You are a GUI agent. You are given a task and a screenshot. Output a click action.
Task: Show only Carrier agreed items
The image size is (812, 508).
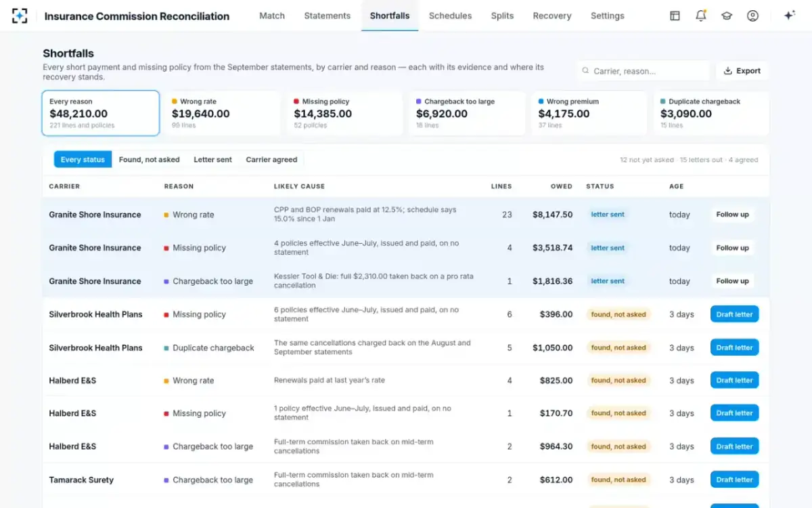tap(271, 160)
